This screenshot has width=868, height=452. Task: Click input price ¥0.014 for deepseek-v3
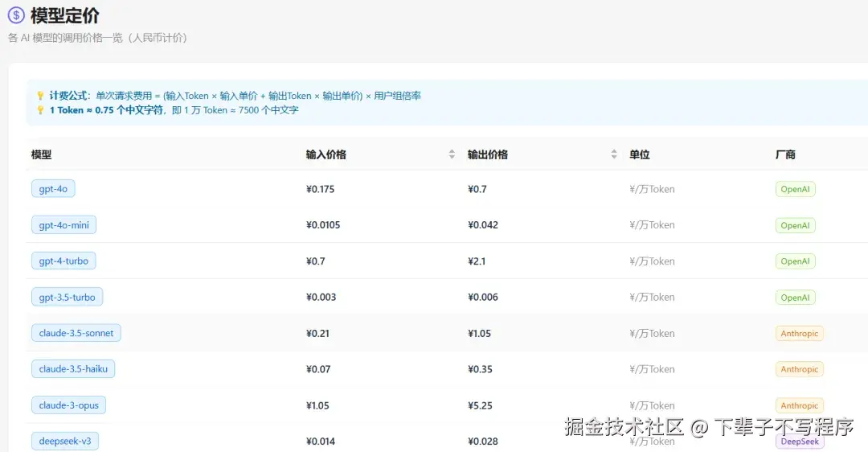pos(321,442)
